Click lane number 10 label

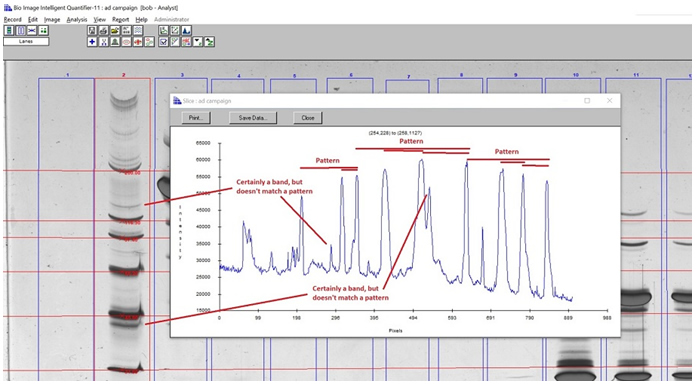(x=576, y=75)
